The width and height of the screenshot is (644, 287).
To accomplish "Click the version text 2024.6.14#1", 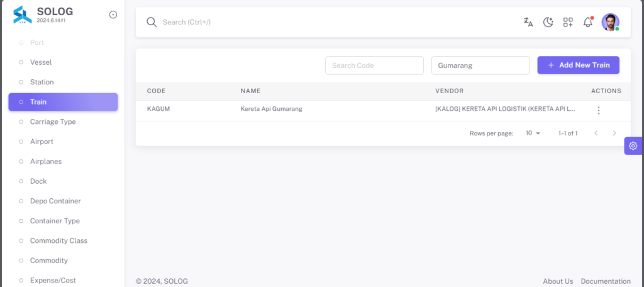I will pyautogui.click(x=52, y=20).
